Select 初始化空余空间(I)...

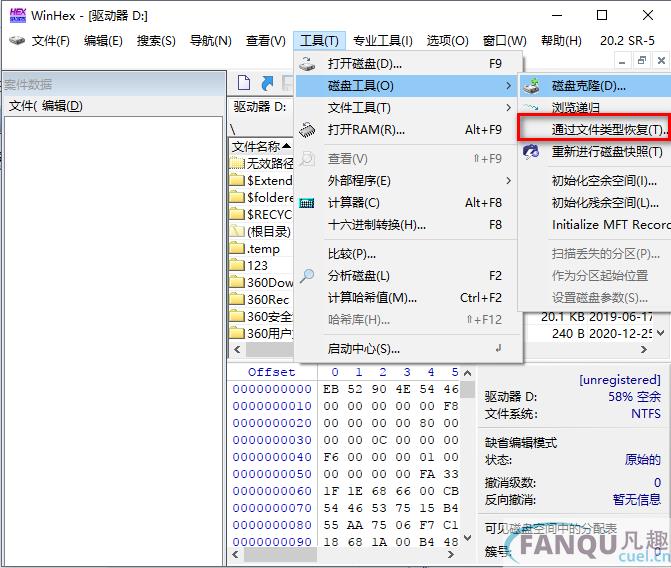[604, 181]
